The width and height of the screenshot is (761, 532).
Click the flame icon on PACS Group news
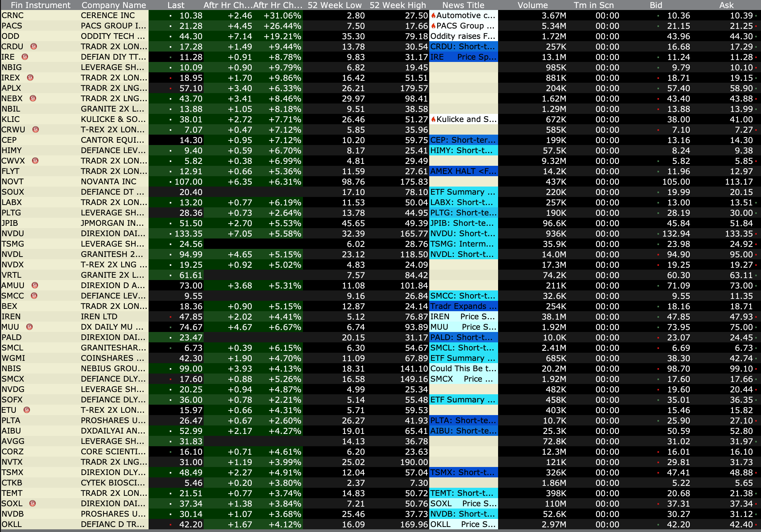pyautogui.click(x=433, y=26)
